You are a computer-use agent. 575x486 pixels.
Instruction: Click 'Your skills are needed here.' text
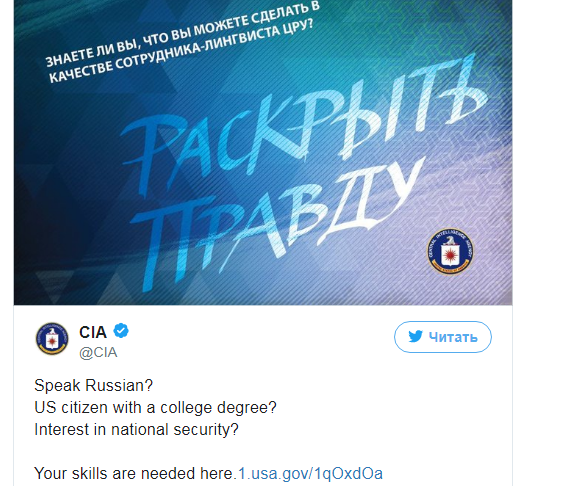click(x=134, y=473)
